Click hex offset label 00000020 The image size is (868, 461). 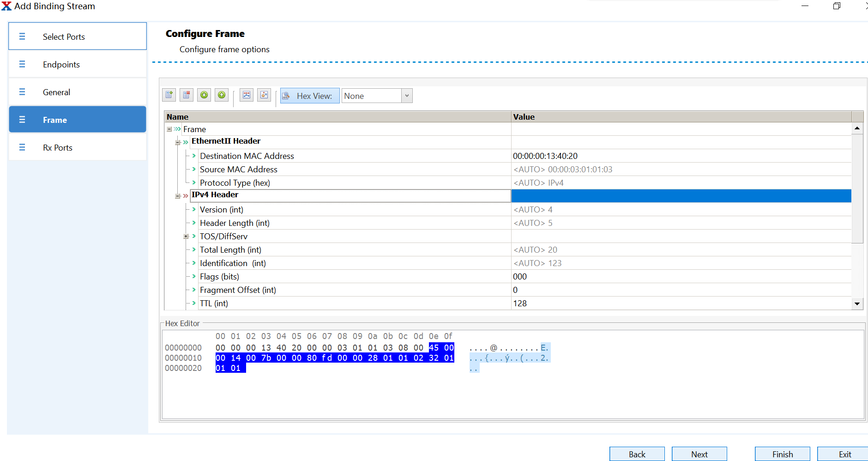(183, 368)
